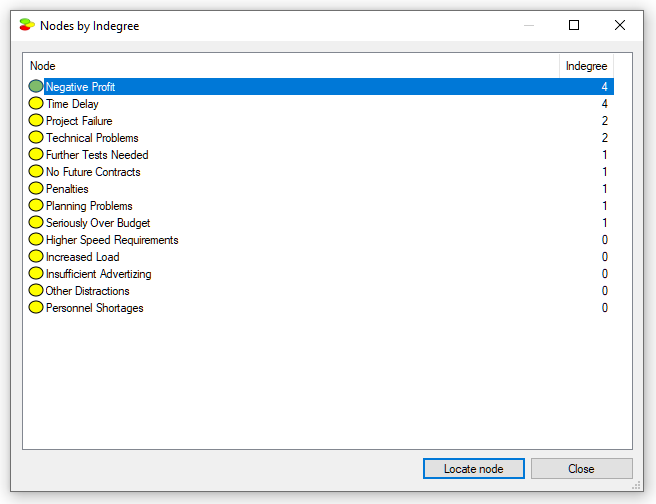Click the yellow node icon beside Project Failure
The height and width of the screenshot is (504, 656).
(x=36, y=120)
